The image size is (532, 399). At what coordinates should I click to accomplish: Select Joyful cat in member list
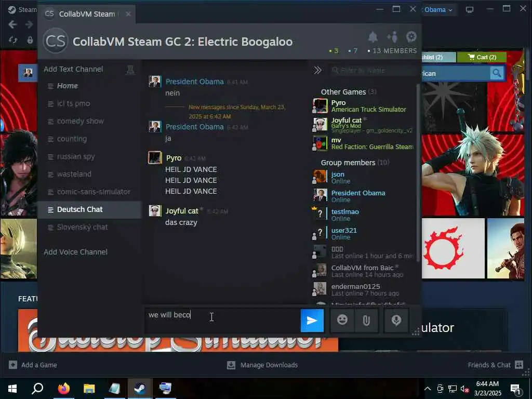(x=363, y=125)
